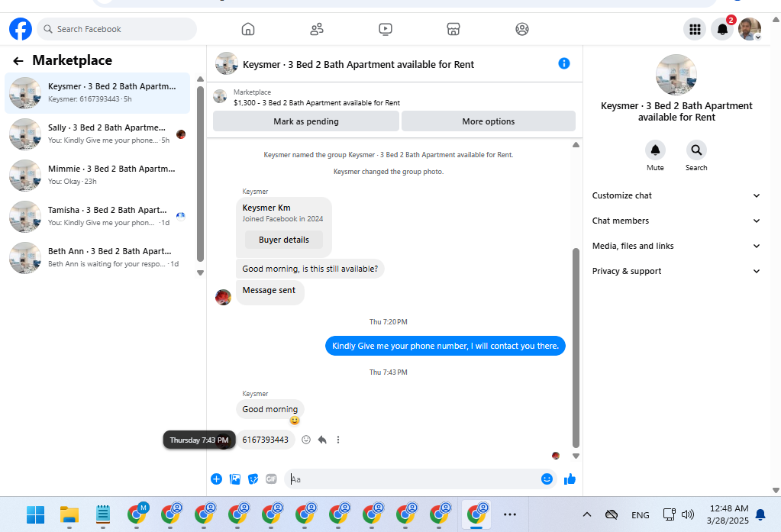Click the message thread scrollbar up arrow
This screenshot has height=532, width=781.
coord(576,145)
